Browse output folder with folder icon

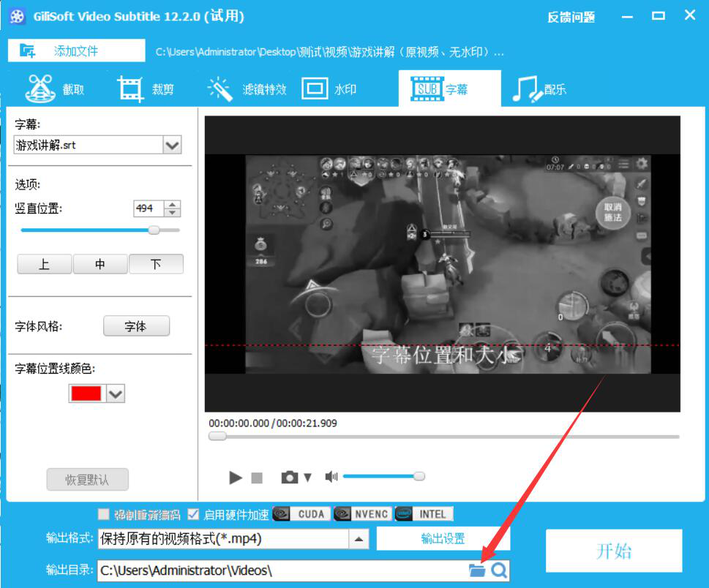coord(476,570)
